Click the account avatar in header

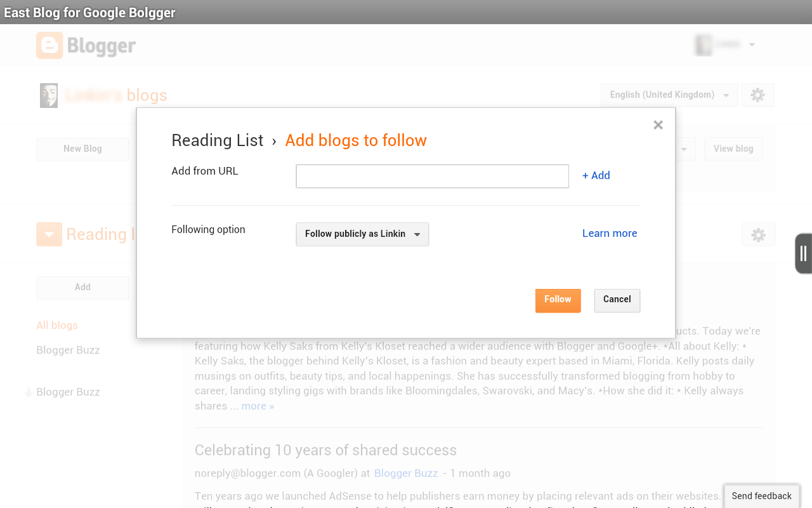pyautogui.click(x=704, y=45)
